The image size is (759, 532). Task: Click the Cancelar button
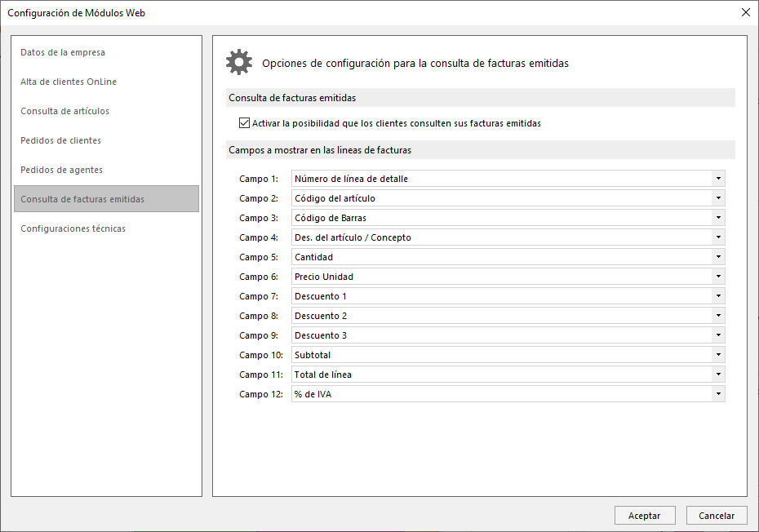[717, 516]
